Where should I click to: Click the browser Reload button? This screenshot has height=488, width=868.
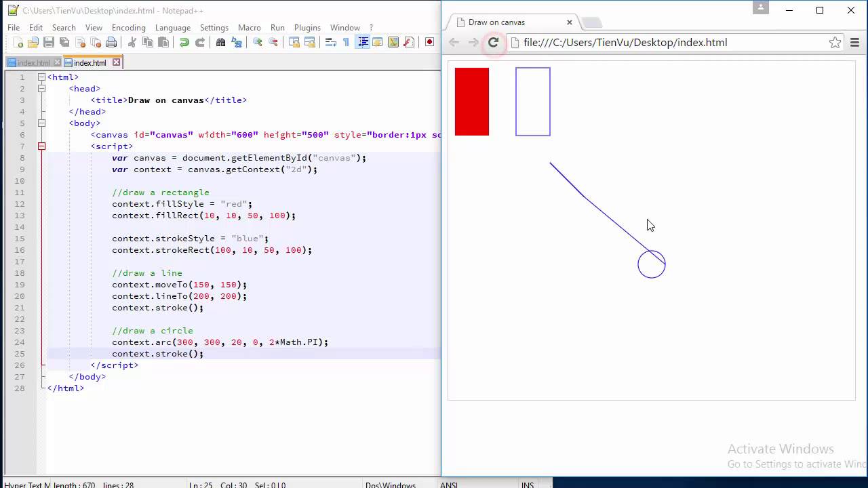point(494,42)
